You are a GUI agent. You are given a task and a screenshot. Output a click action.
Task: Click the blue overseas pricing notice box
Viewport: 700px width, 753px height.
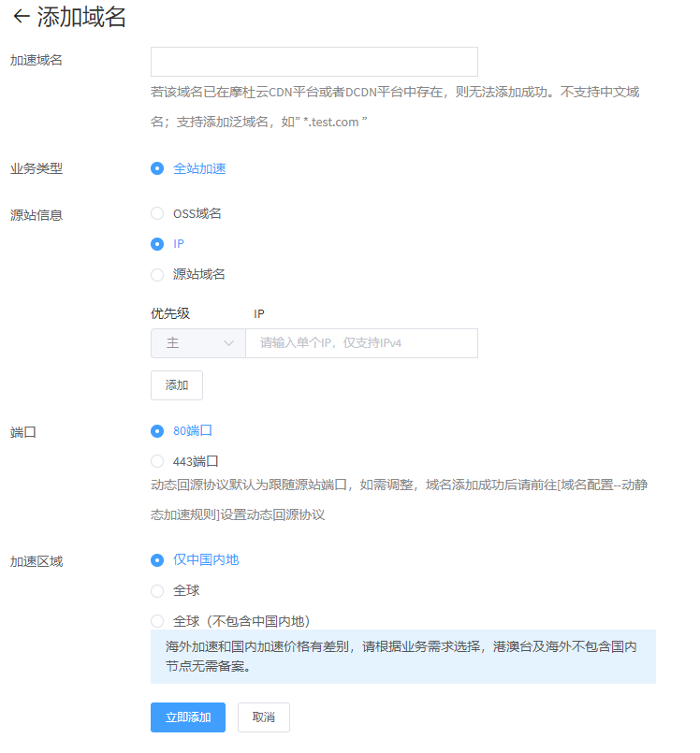tap(402, 657)
